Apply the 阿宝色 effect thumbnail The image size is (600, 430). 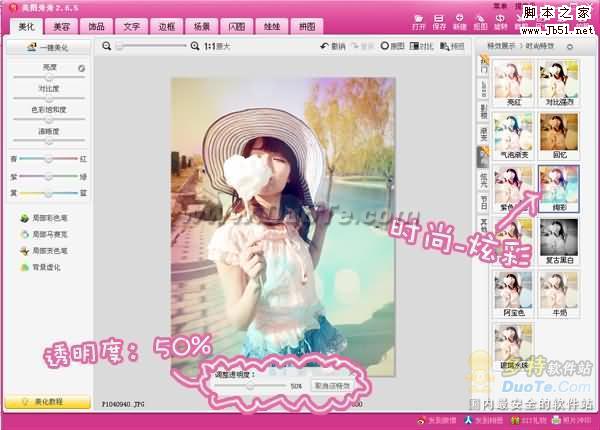513,294
